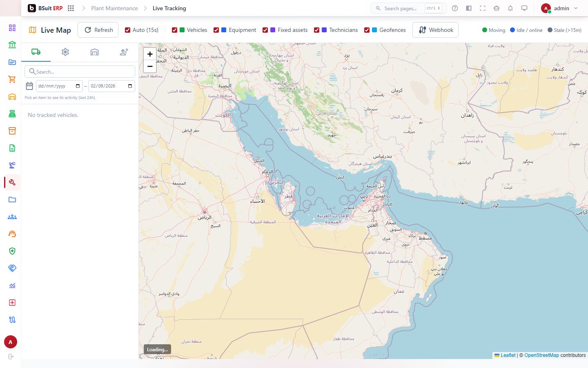The image size is (588, 368).
Task: Go to Plant Maintenance breadcrumb
Action: point(114,8)
